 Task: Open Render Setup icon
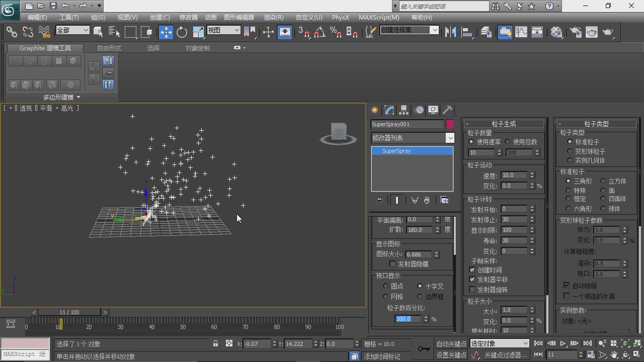(575, 32)
